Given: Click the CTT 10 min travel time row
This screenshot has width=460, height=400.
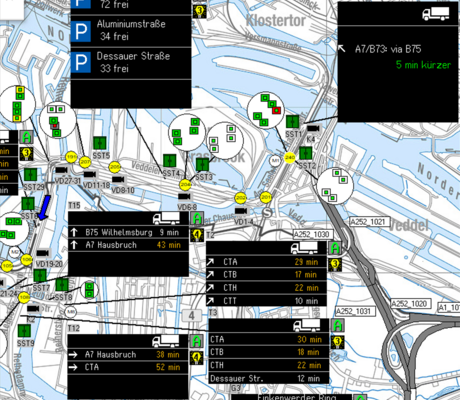Looking at the screenshot, I should [266, 301].
